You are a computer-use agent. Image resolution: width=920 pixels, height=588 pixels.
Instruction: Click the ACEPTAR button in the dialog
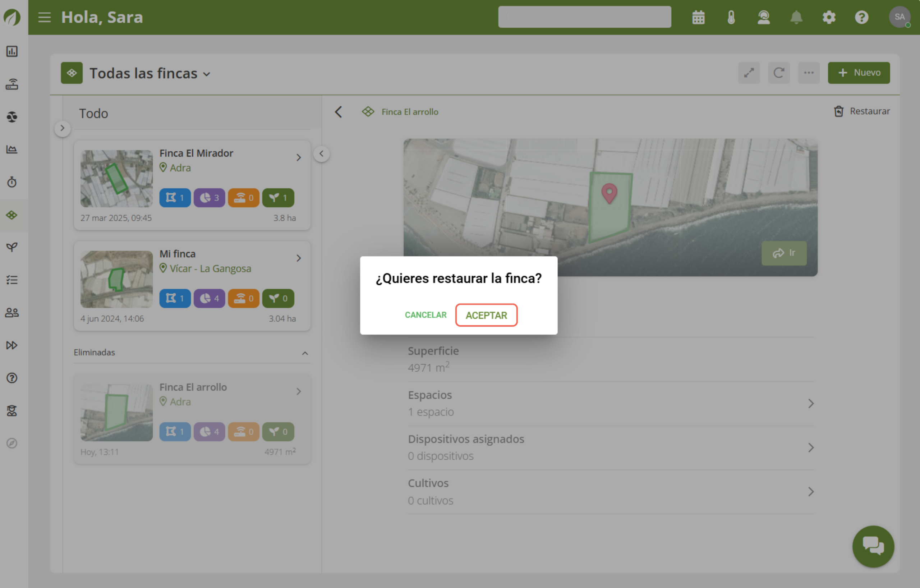(486, 315)
